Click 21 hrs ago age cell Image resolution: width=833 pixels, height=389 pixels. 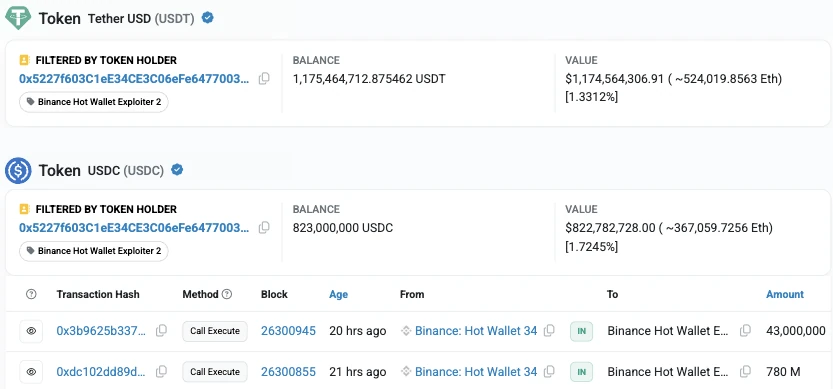pos(358,371)
